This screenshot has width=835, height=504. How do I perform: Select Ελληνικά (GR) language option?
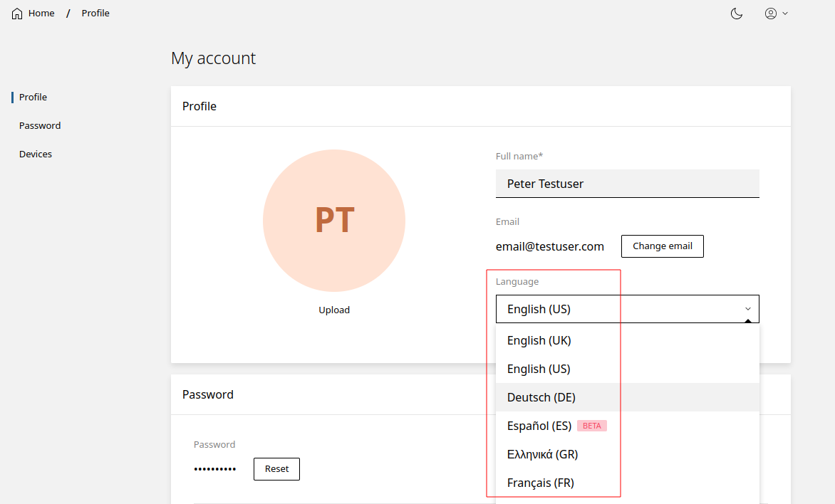pyautogui.click(x=542, y=454)
